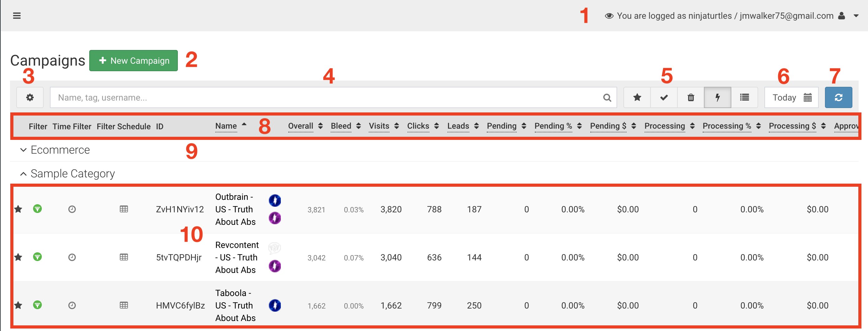Viewport: 868px width, 331px height.
Task: Toggle the favorites star filter in toolbar
Action: coord(637,97)
